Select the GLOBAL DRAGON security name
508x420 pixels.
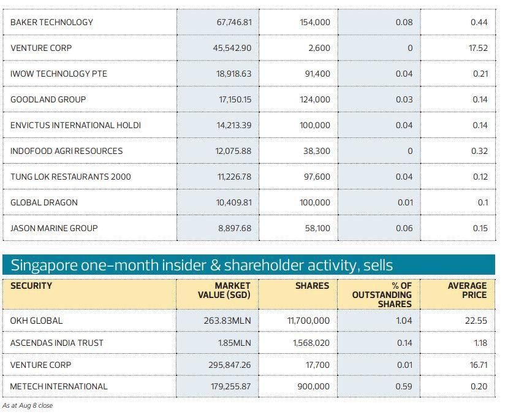(x=44, y=202)
